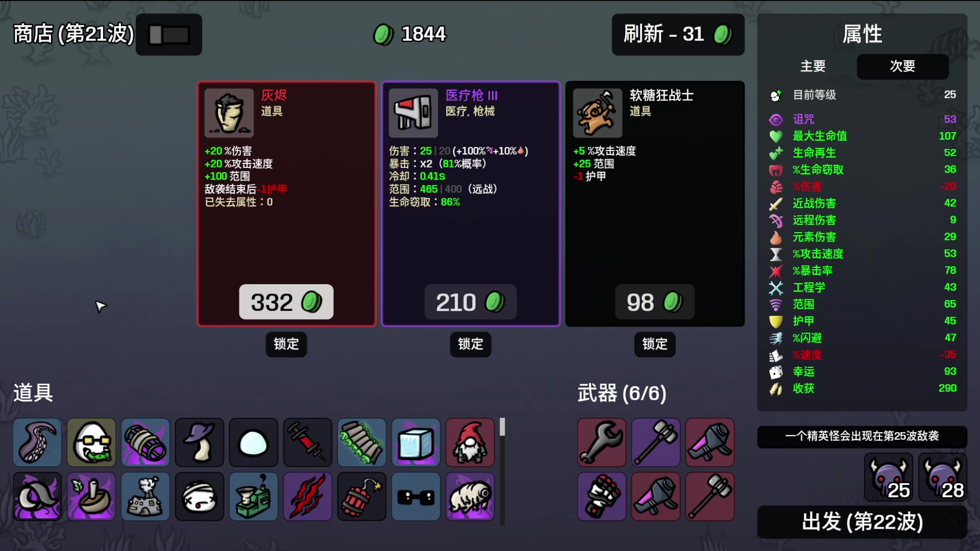
Task: Select the tentacle item icon
Action: [37, 442]
